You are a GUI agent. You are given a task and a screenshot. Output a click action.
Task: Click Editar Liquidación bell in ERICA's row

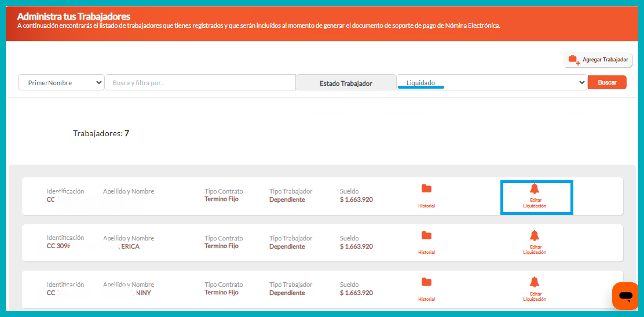[534, 236]
